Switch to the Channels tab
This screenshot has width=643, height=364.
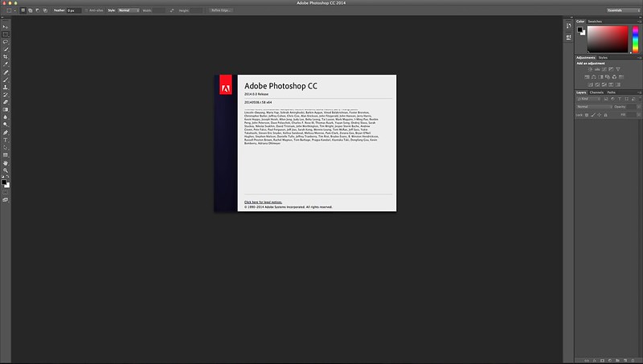tap(597, 92)
